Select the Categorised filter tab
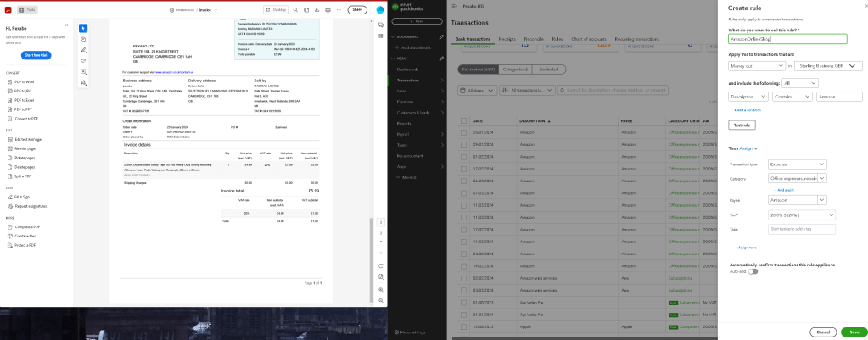 click(515, 70)
